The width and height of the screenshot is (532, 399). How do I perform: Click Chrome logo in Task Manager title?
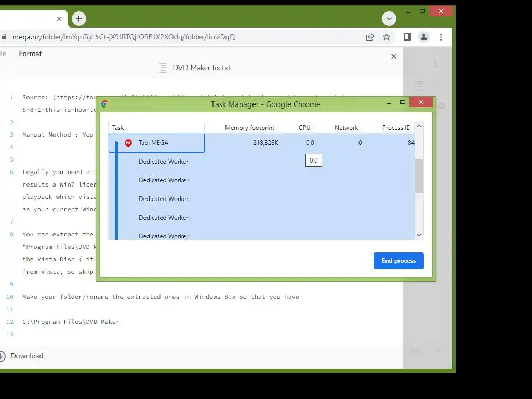[x=104, y=104]
